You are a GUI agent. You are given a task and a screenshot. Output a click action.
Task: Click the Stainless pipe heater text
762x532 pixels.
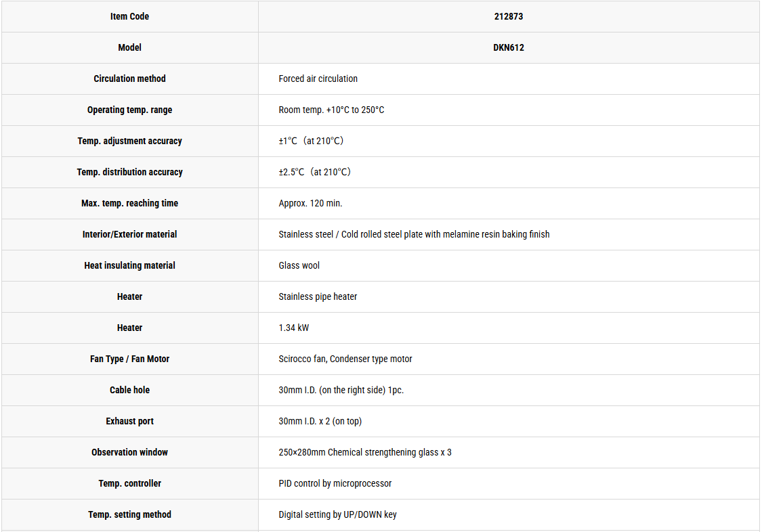(318, 296)
